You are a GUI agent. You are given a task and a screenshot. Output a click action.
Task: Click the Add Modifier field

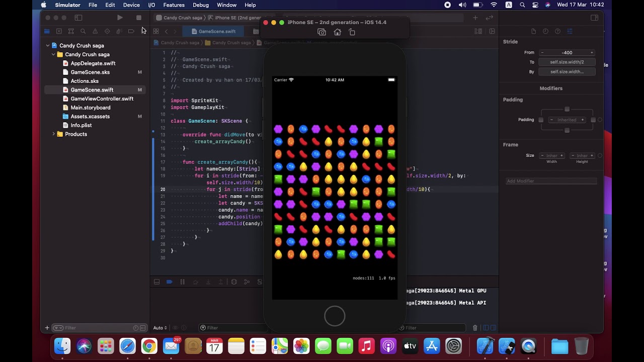(551, 181)
